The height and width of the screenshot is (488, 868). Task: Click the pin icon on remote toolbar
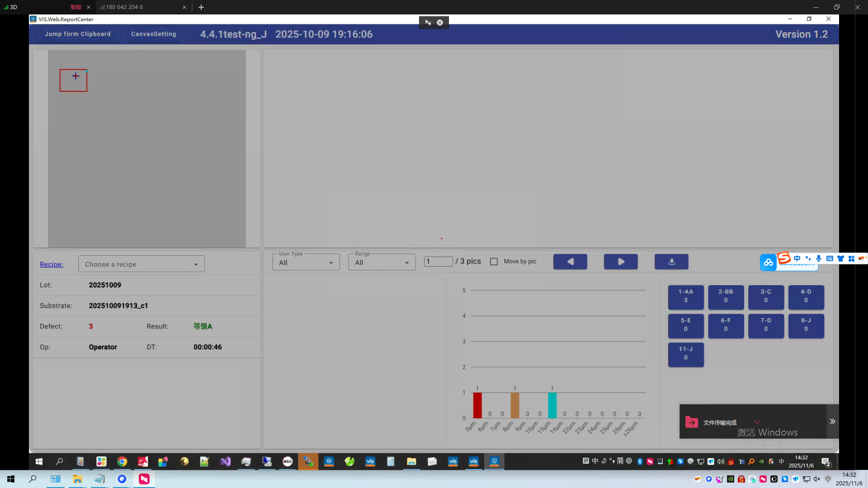point(428,22)
